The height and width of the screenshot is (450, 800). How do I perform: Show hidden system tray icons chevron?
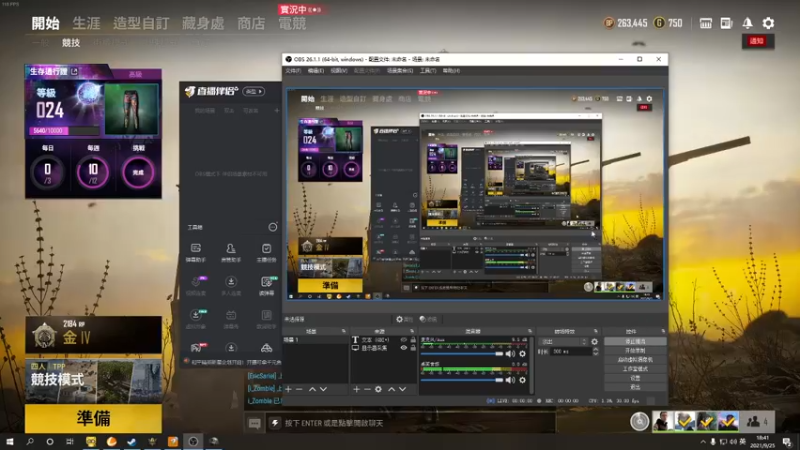tap(703, 441)
